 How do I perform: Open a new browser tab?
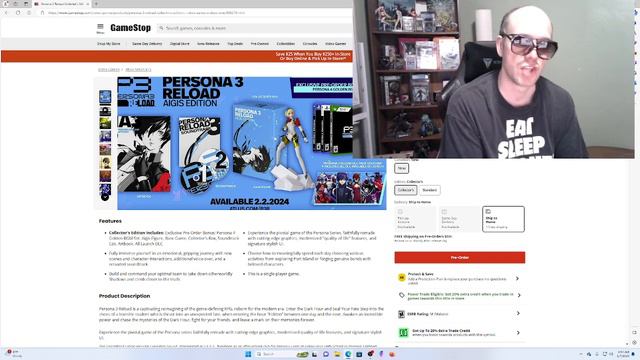(96, 4)
